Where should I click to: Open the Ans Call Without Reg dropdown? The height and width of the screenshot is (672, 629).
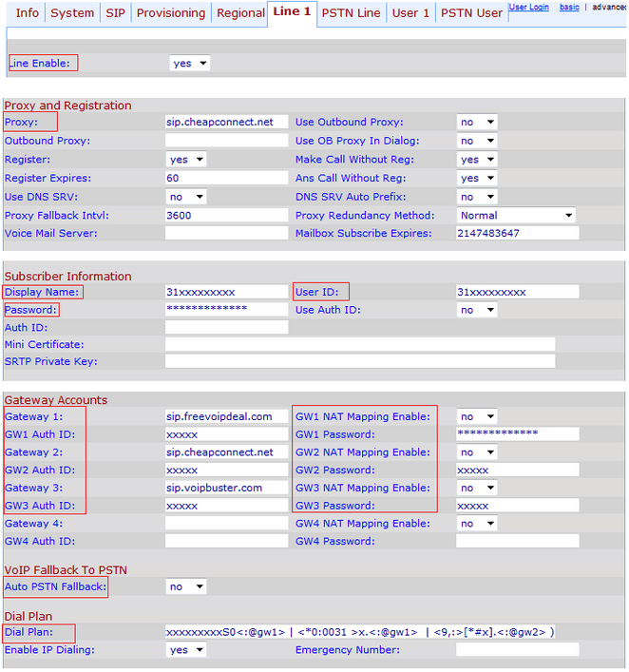point(477,178)
